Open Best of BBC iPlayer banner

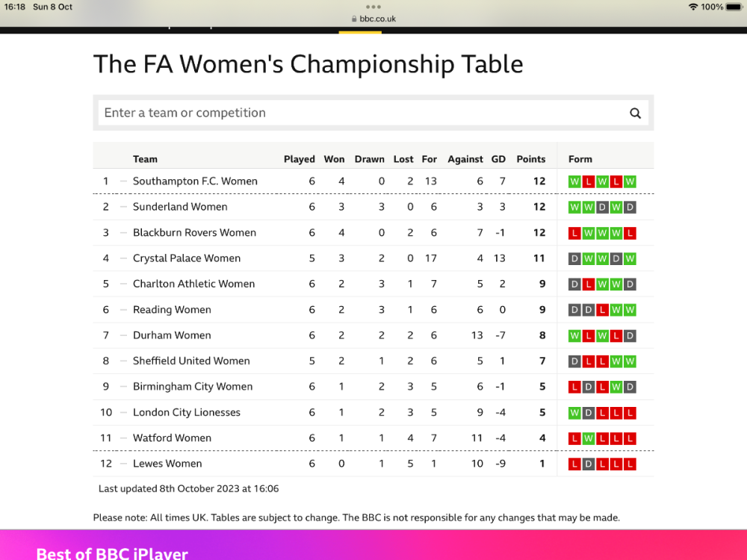112,553
